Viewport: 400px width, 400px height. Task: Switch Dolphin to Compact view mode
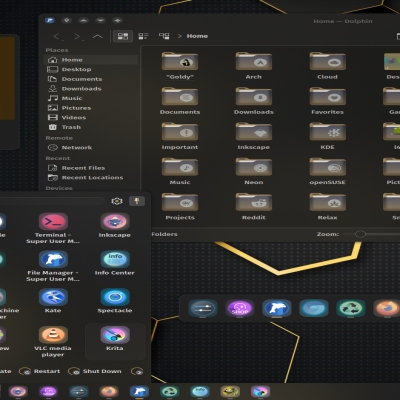pyautogui.click(x=143, y=36)
